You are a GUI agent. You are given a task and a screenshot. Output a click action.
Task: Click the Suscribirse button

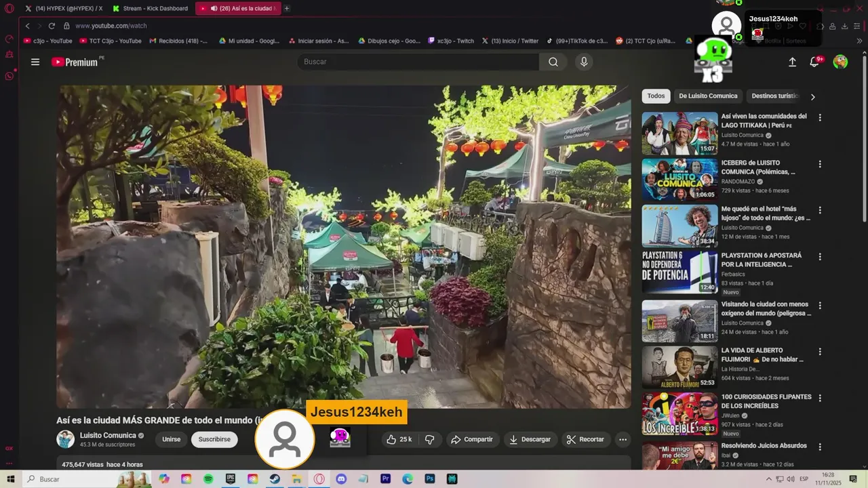click(214, 439)
